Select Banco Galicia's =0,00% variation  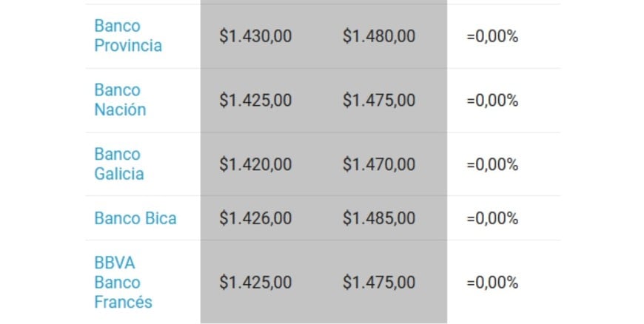492,164
